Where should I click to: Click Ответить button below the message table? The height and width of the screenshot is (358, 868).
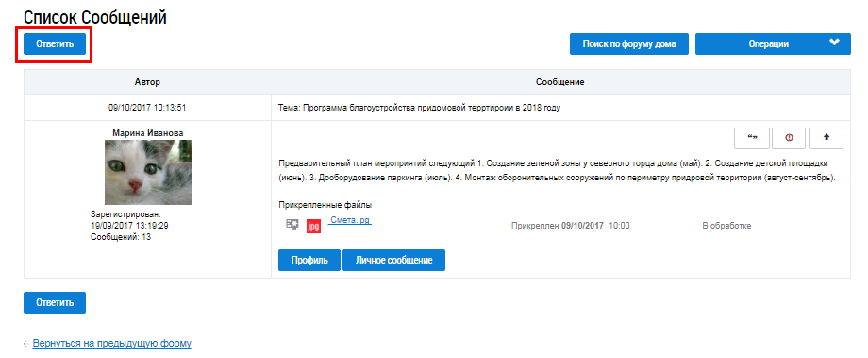[x=55, y=302]
